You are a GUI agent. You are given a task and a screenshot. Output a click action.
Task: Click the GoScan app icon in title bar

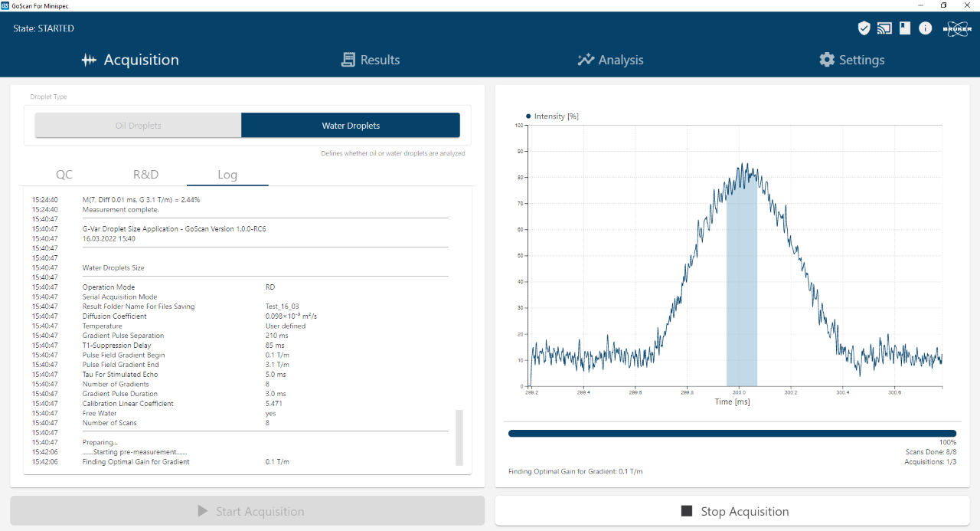(5, 5)
